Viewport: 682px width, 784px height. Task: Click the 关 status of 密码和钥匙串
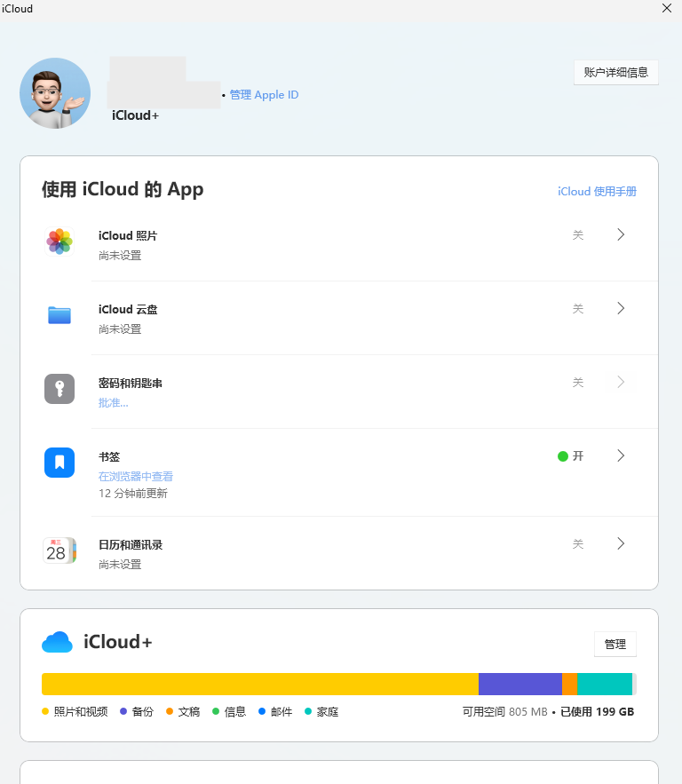[578, 383]
